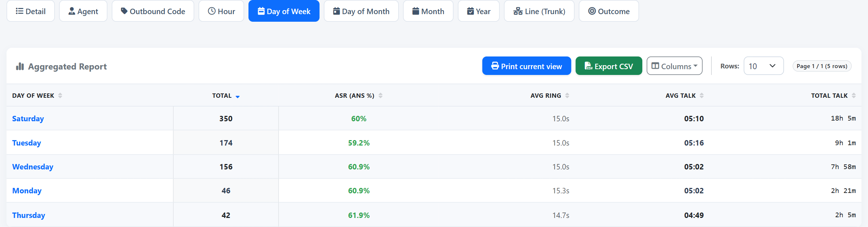
Task: Open the Tuesday row link
Action: click(26, 143)
